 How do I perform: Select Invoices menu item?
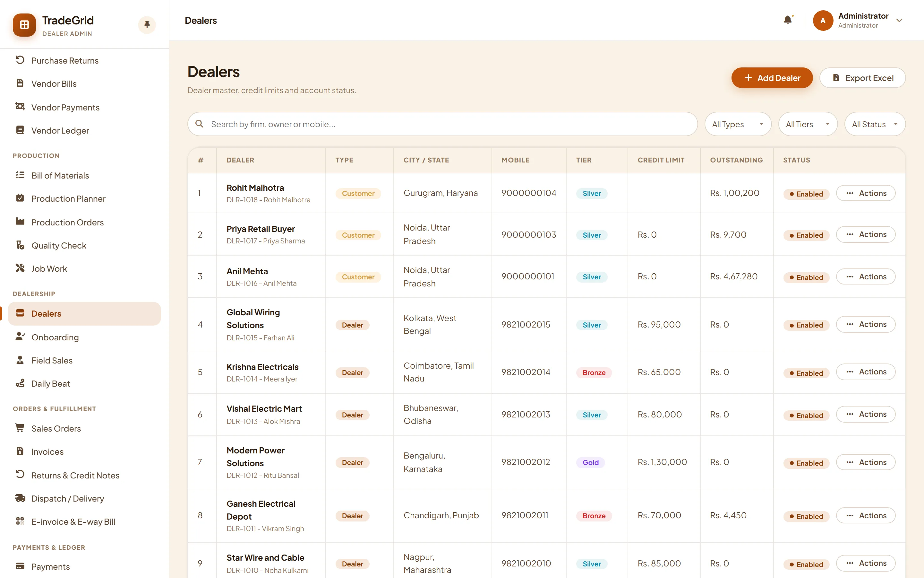click(84, 451)
